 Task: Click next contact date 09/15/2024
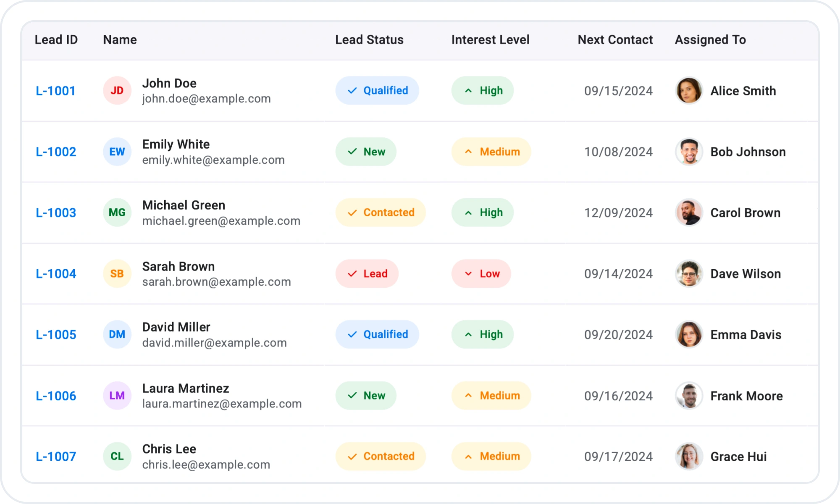(618, 91)
